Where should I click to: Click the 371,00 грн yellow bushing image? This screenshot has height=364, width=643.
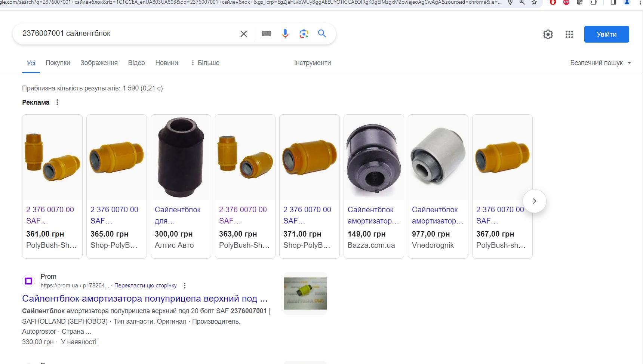point(310,157)
